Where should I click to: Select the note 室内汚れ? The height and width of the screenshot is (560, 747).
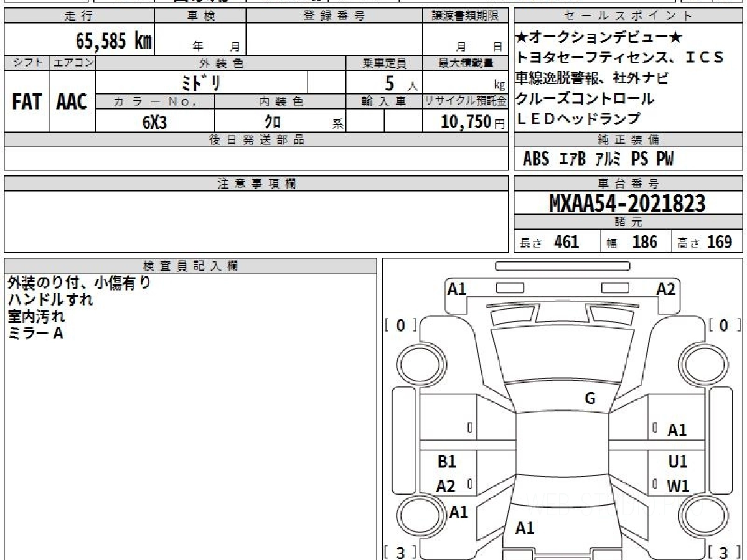(x=36, y=316)
